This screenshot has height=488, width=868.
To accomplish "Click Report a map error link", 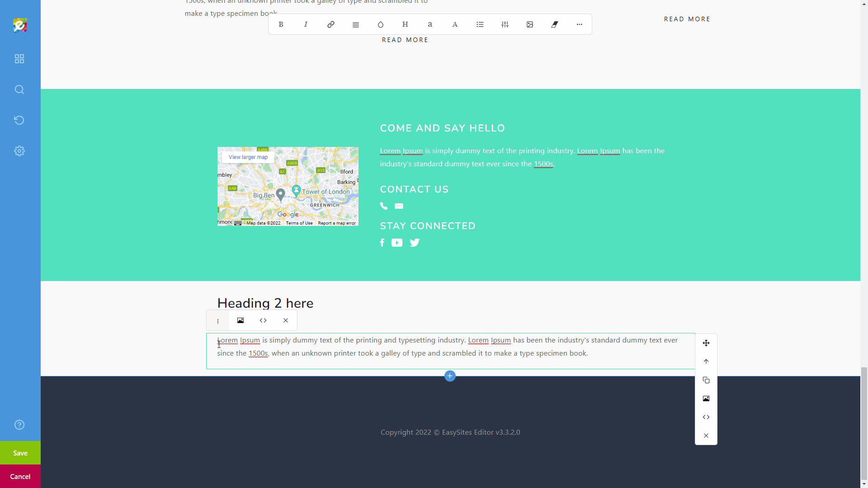I will pos(337,223).
